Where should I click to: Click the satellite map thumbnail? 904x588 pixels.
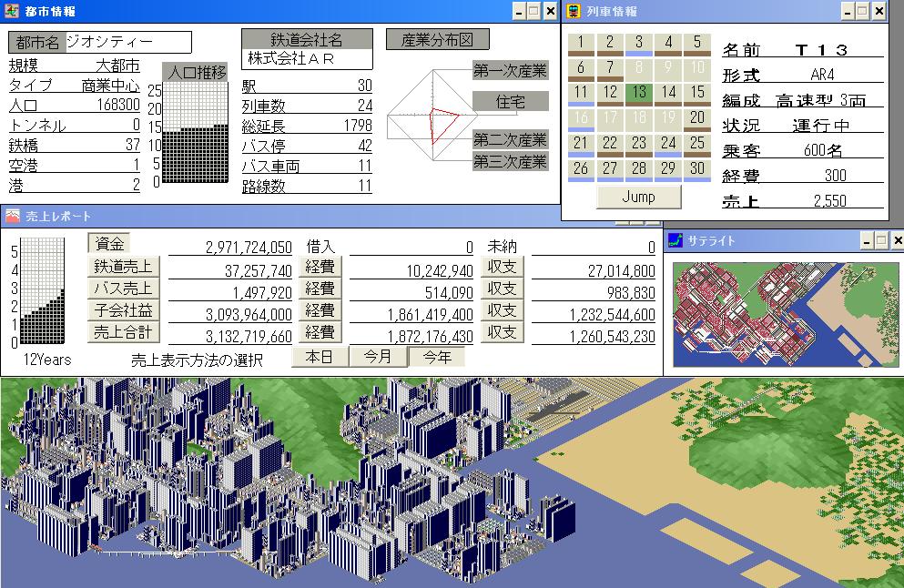(786, 315)
